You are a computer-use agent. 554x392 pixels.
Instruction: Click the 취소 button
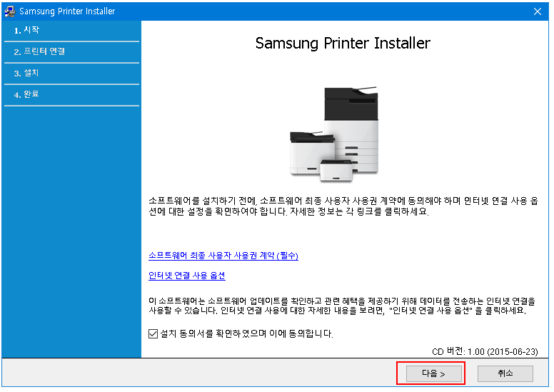tap(505, 373)
